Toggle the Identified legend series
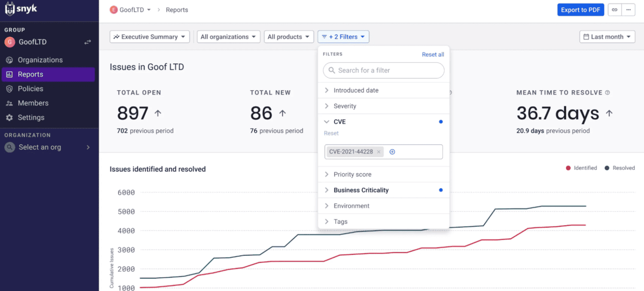 [x=581, y=168]
